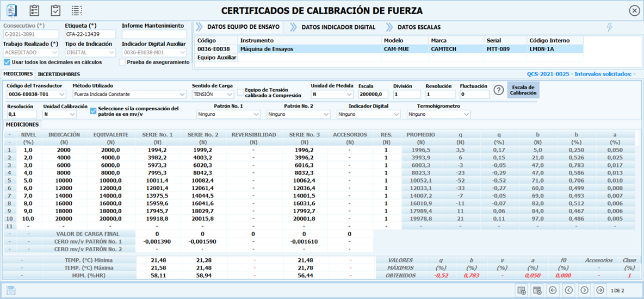The height and width of the screenshot is (299, 644).
Task: Click the 'Etiqueta' input field
Action: [x=90, y=35]
